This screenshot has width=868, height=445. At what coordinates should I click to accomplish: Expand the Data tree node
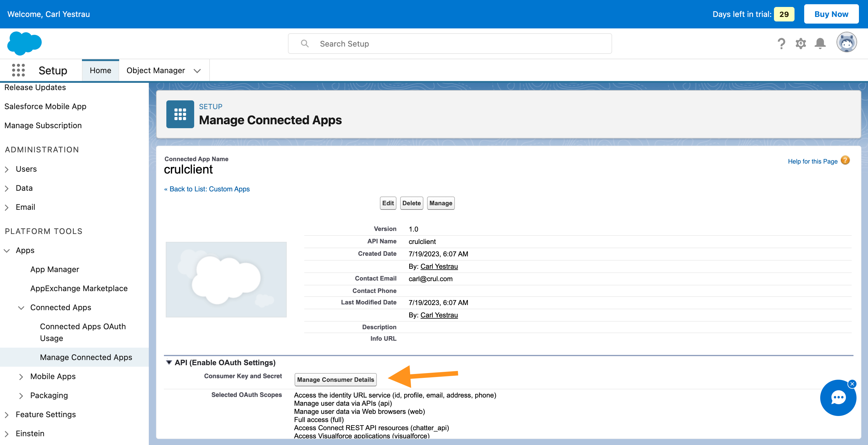[x=6, y=188]
